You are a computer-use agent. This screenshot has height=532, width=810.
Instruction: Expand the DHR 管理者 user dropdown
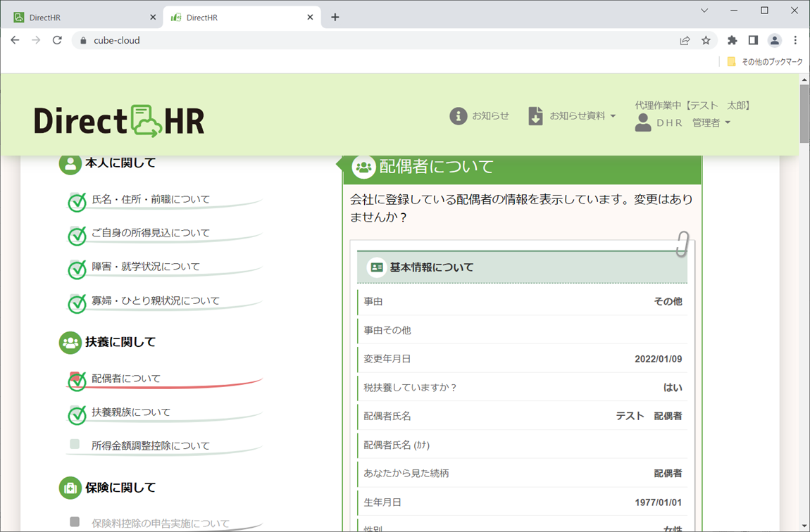coord(728,123)
